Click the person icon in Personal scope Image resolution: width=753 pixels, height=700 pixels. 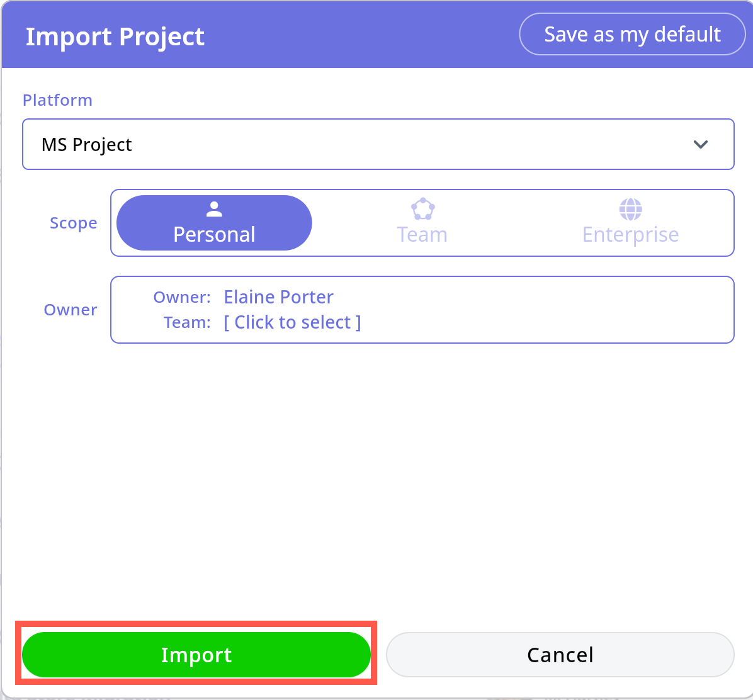pos(214,208)
